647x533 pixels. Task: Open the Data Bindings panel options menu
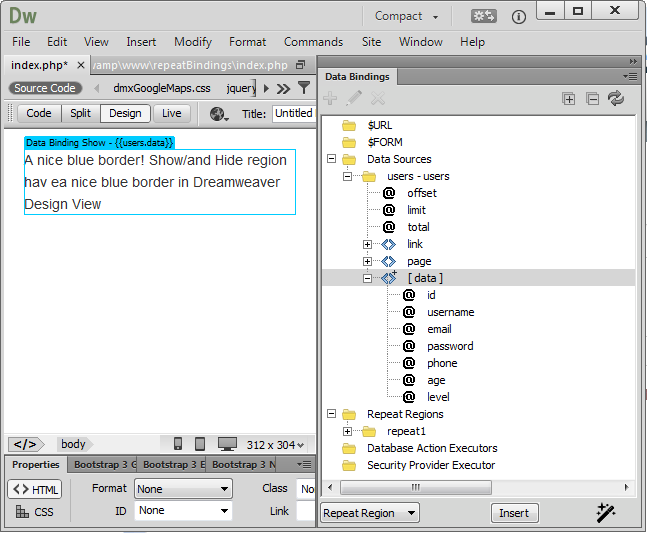pos(630,77)
